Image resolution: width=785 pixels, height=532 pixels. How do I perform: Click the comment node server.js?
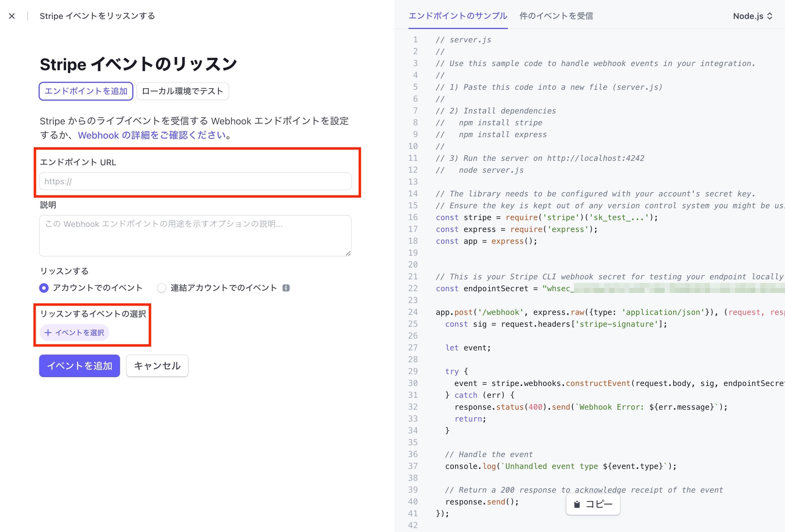[491, 170]
